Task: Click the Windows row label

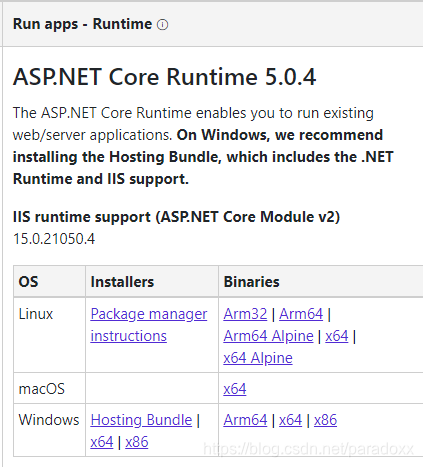Action: coord(49,420)
